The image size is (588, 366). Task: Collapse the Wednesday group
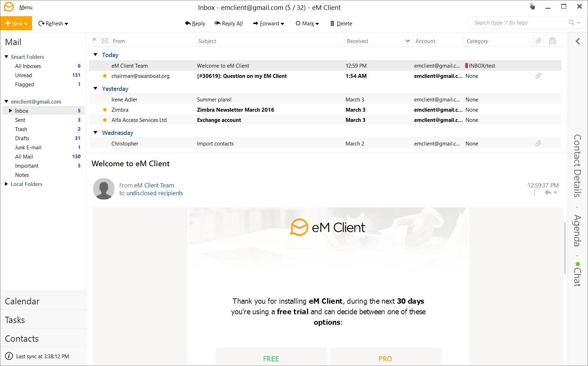[95, 132]
